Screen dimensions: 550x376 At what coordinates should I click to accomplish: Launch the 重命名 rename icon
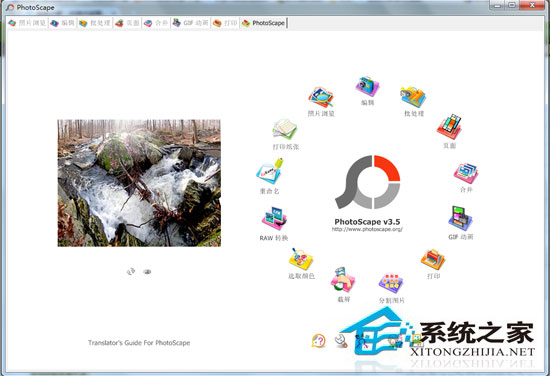point(270,171)
